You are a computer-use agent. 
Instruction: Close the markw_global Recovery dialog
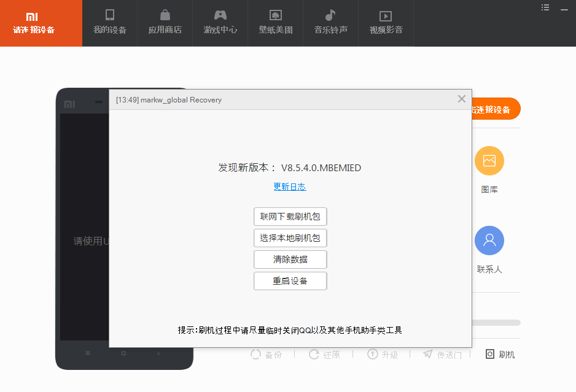(462, 99)
